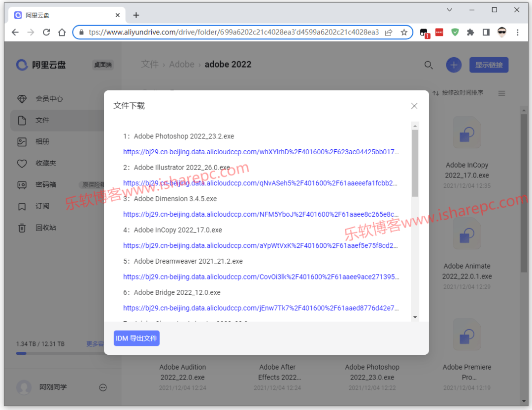Viewport: 532px width, 410px height.
Task: Click the 阿里云盘 logo
Action: point(41,65)
